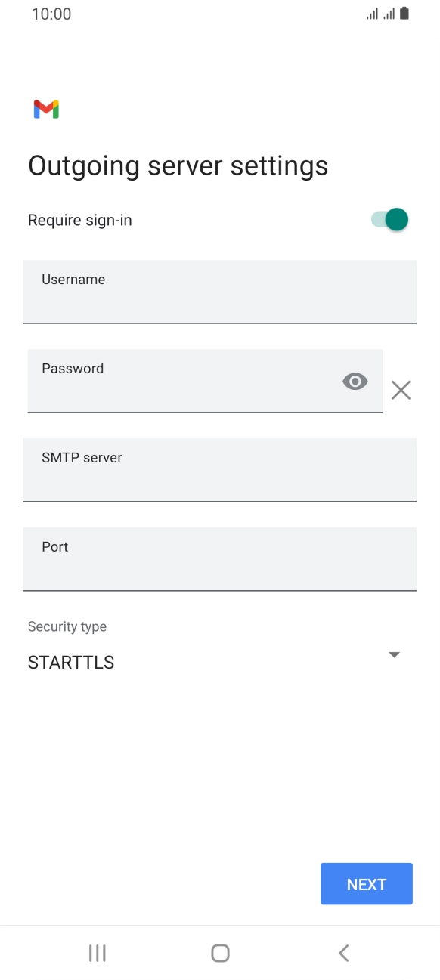Show the password using the eye icon
This screenshot has width=440, height=980.
355,381
